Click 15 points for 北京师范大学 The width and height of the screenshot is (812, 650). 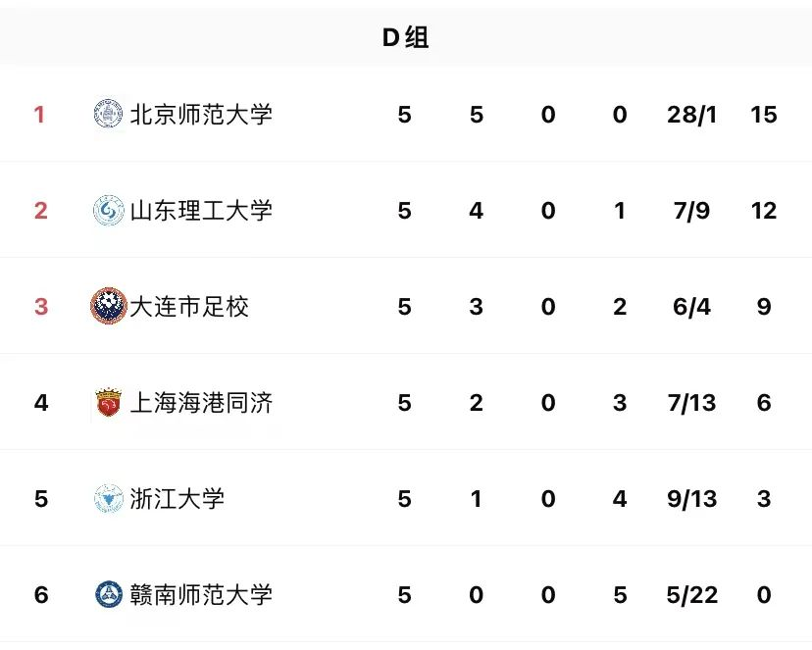tap(764, 115)
